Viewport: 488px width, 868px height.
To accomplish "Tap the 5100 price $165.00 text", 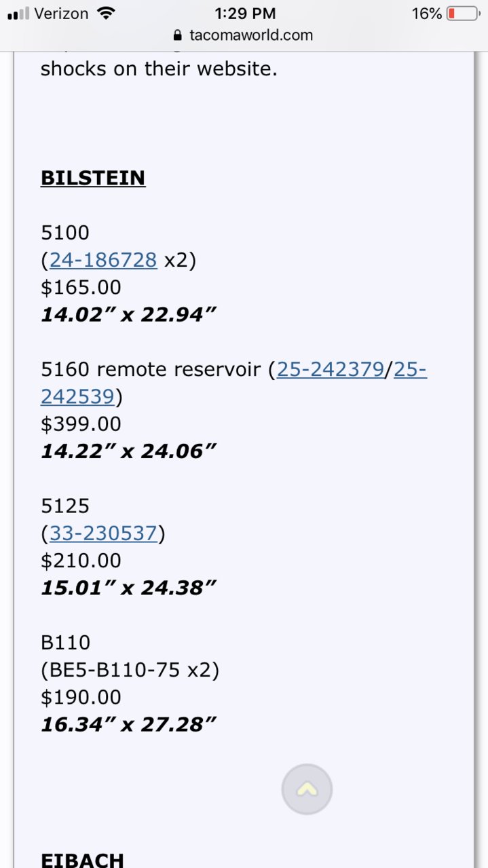I will (x=81, y=287).
